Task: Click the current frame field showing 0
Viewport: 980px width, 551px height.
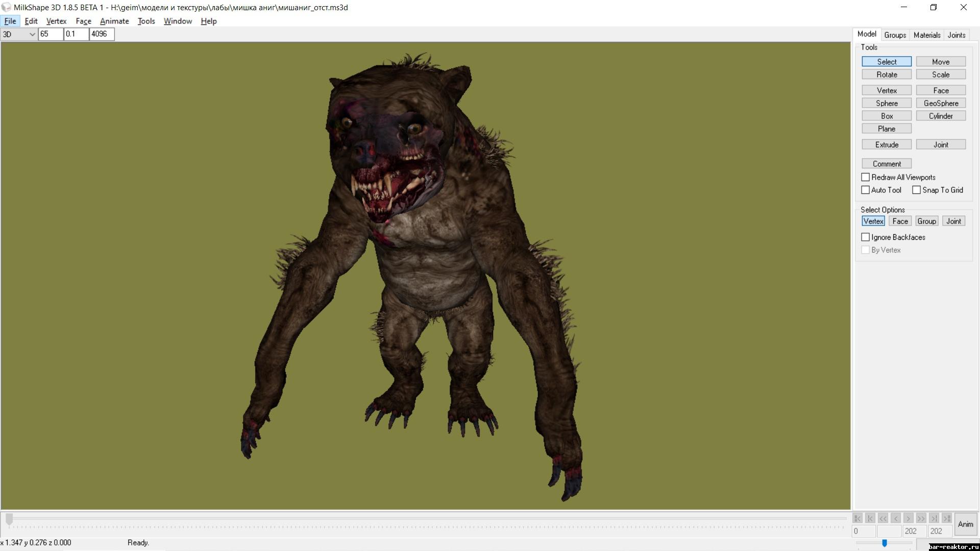Action: [864, 531]
